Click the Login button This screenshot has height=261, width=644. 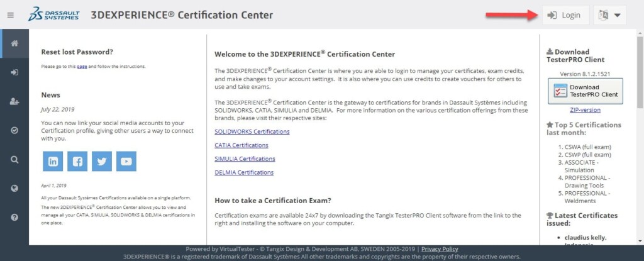(x=565, y=15)
